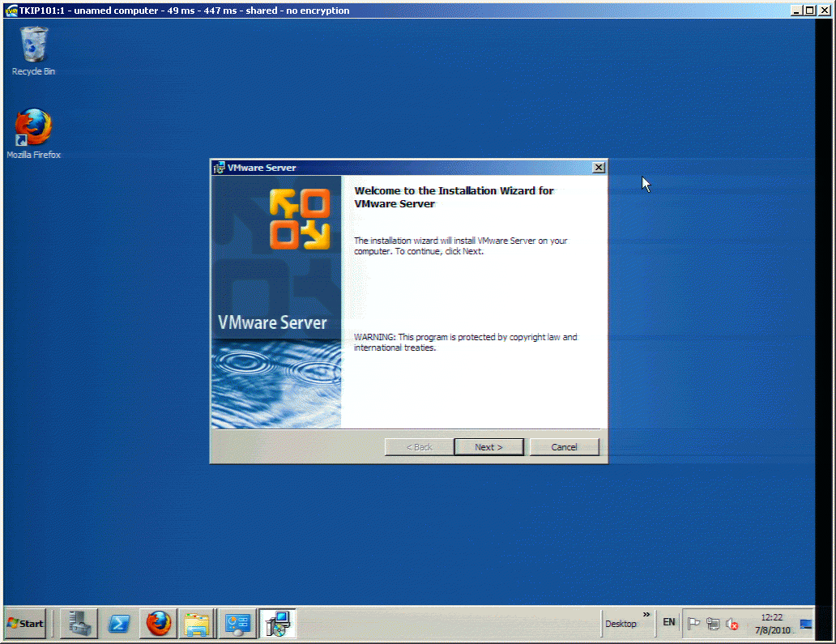
Task: Click the network tray icon
Action: (x=713, y=623)
